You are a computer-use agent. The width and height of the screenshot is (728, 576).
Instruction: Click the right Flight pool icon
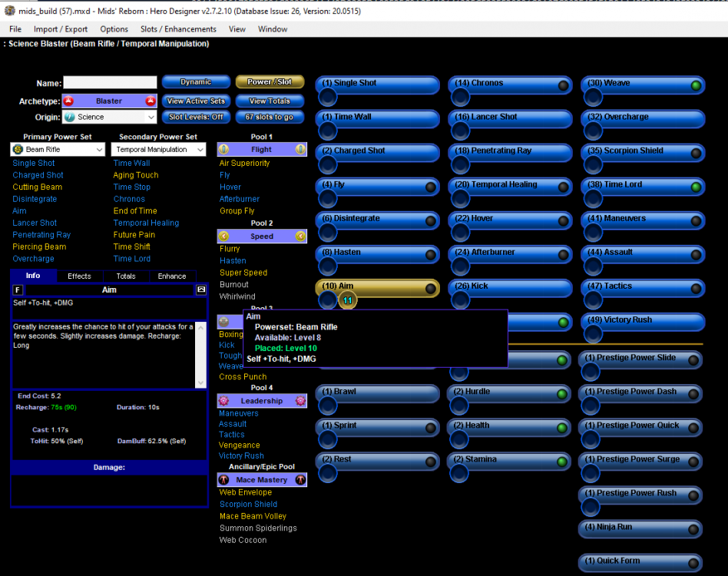point(300,150)
